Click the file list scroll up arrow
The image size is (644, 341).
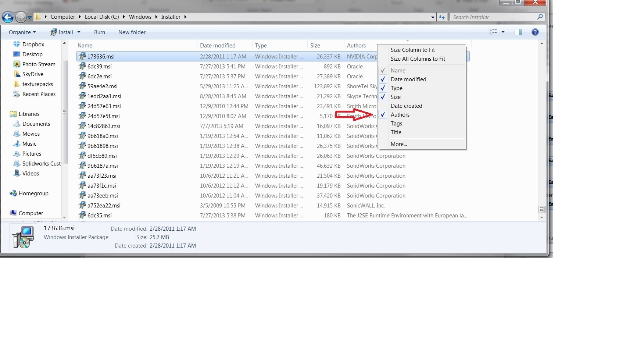click(x=542, y=43)
